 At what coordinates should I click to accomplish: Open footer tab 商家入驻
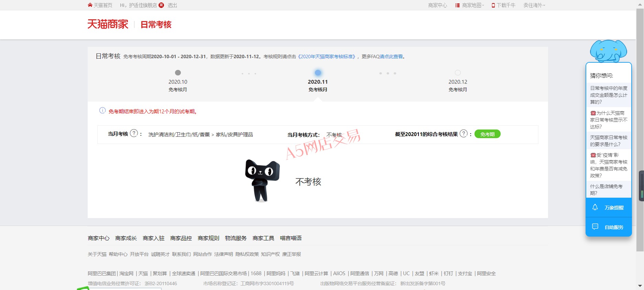pyautogui.click(x=154, y=238)
